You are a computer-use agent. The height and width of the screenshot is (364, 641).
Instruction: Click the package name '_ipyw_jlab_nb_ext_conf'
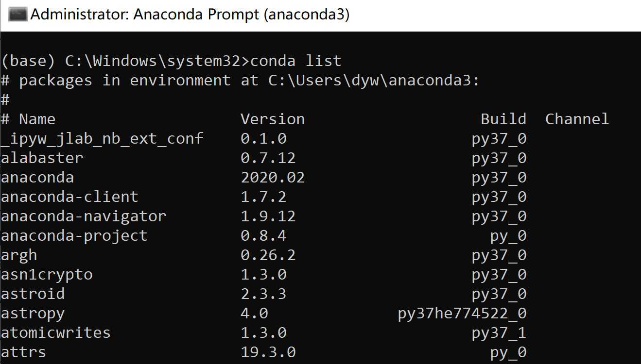coord(102,139)
